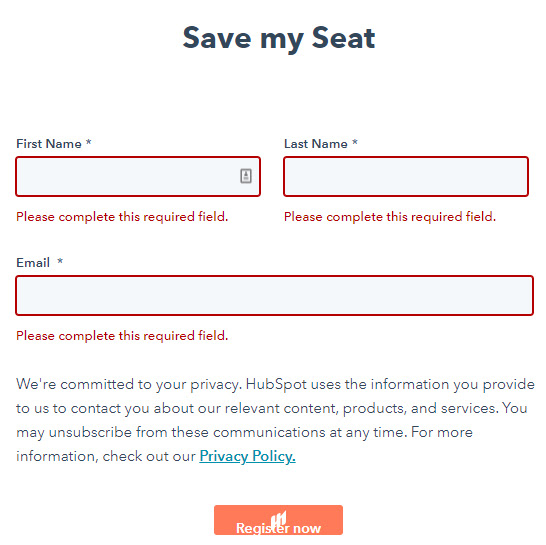Screen dimensions: 546x545
Task: Click the Last Name label
Action: (316, 144)
